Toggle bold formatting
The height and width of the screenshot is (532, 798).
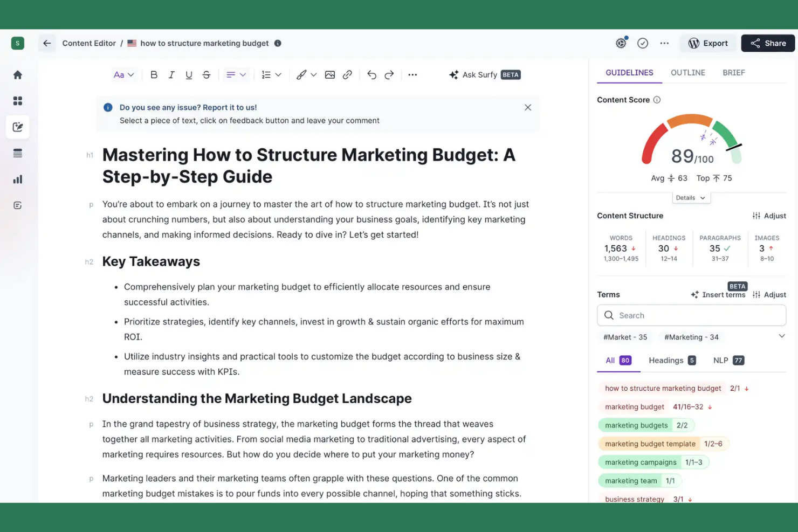(x=154, y=75)
